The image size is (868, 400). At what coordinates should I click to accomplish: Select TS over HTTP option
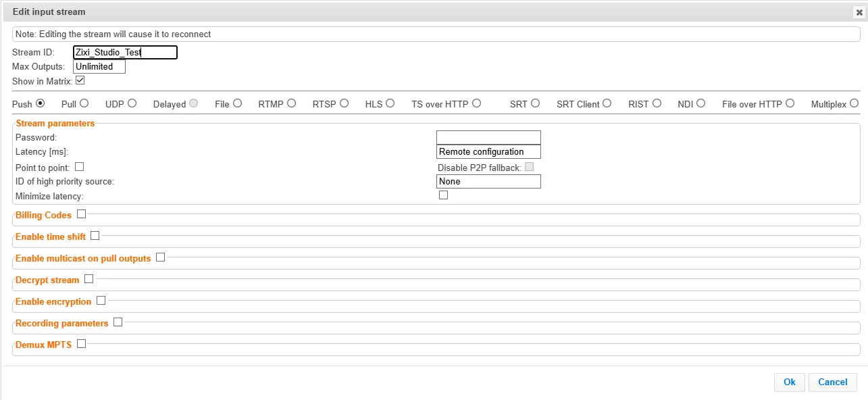[476, 103]
